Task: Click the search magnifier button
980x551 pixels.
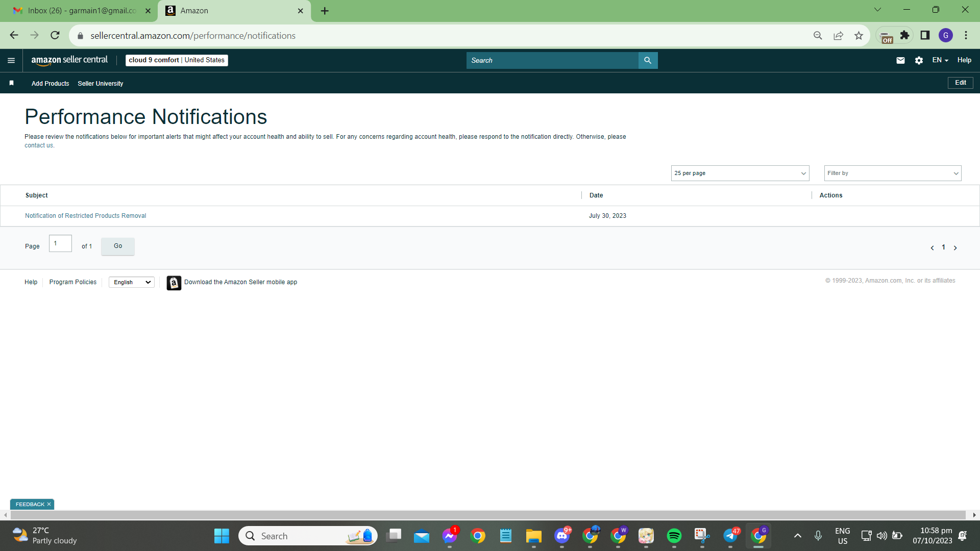Action: pos(648,60)
